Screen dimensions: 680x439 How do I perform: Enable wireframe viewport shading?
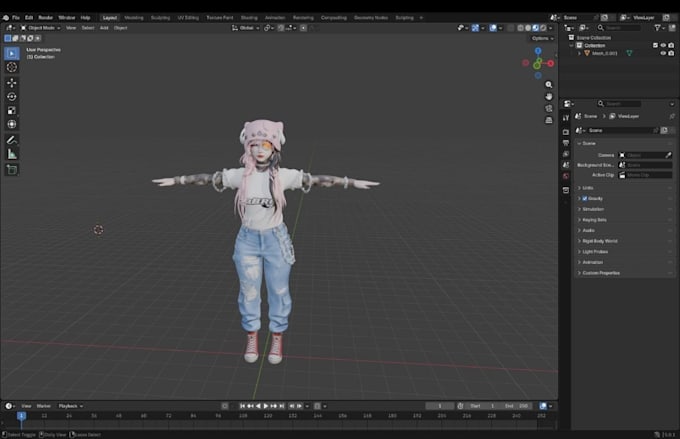[x=520, y=28]
